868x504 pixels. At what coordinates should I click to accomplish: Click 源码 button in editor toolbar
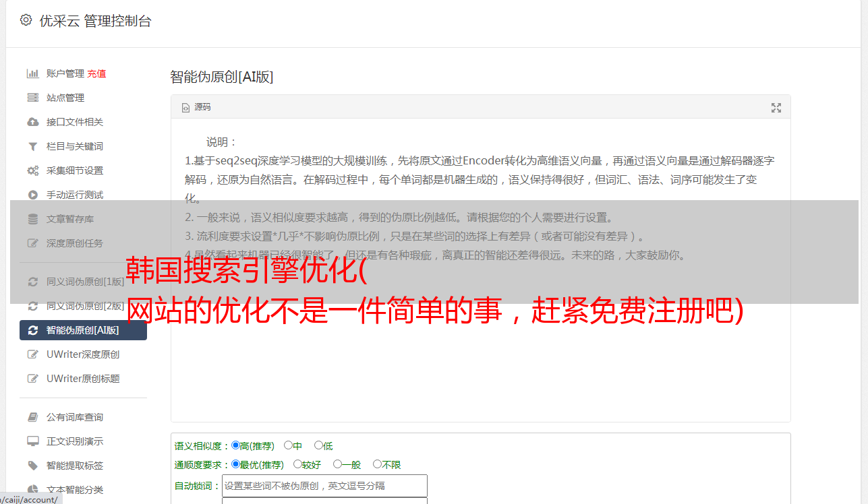pyautogui.click(x=196, y=107)
